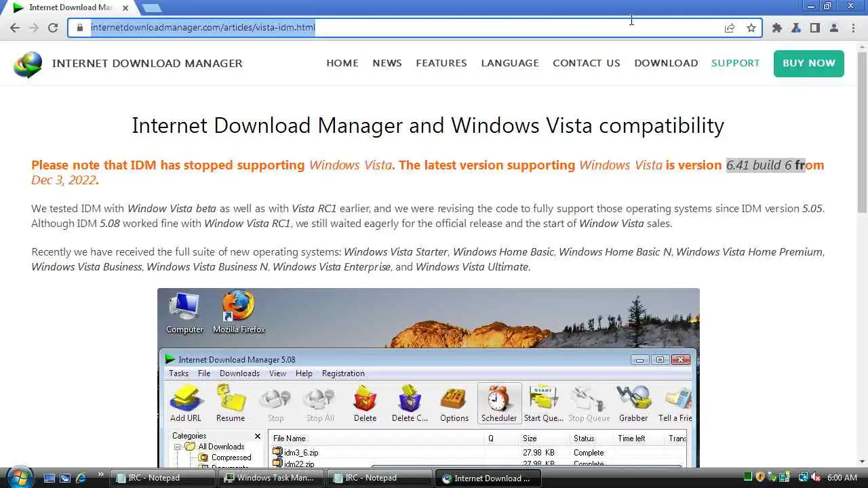868x488 pixels.
Task: Open the Chrome profile avatar icon
Action: click(834, 28)
